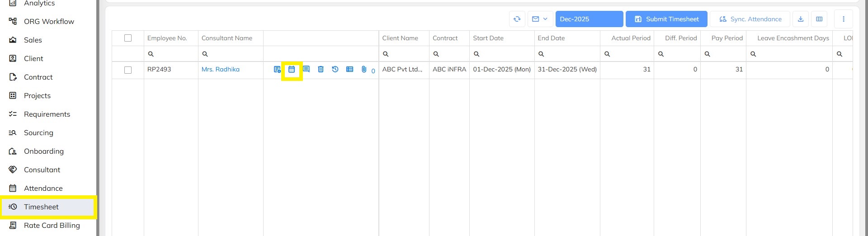Click the Sync. Attendance button
This screenshot has width=868, height=236.
coord(750,19)
